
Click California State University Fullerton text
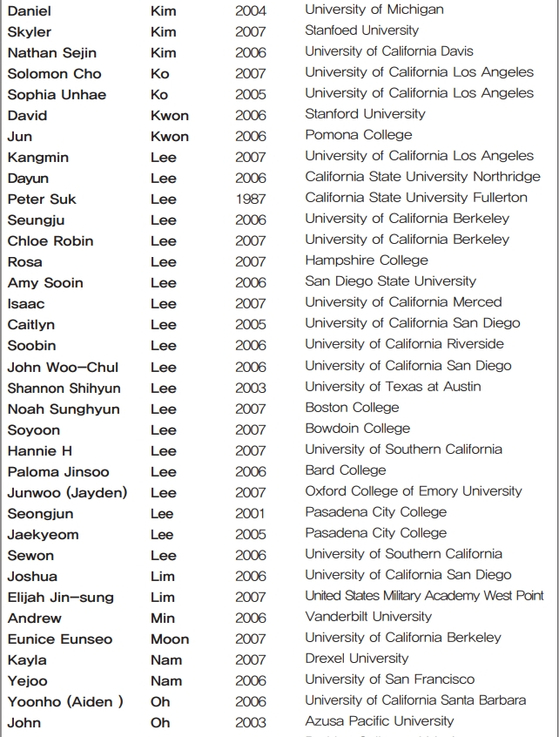(x=416, y=197)
